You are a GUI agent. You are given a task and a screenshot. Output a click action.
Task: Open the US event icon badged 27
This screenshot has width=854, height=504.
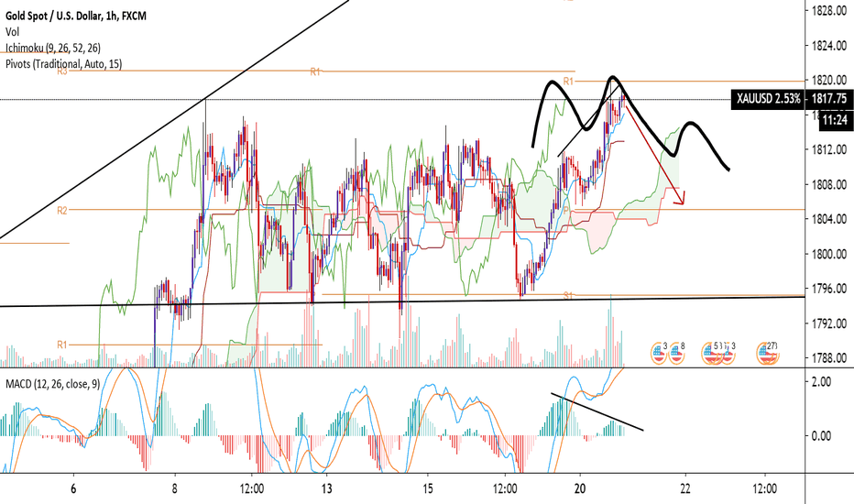click(767, 353)
